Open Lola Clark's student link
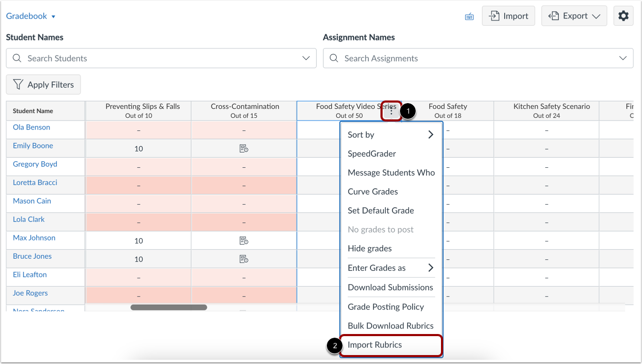Viewport: 642px width, 364px height. (29, 219)
